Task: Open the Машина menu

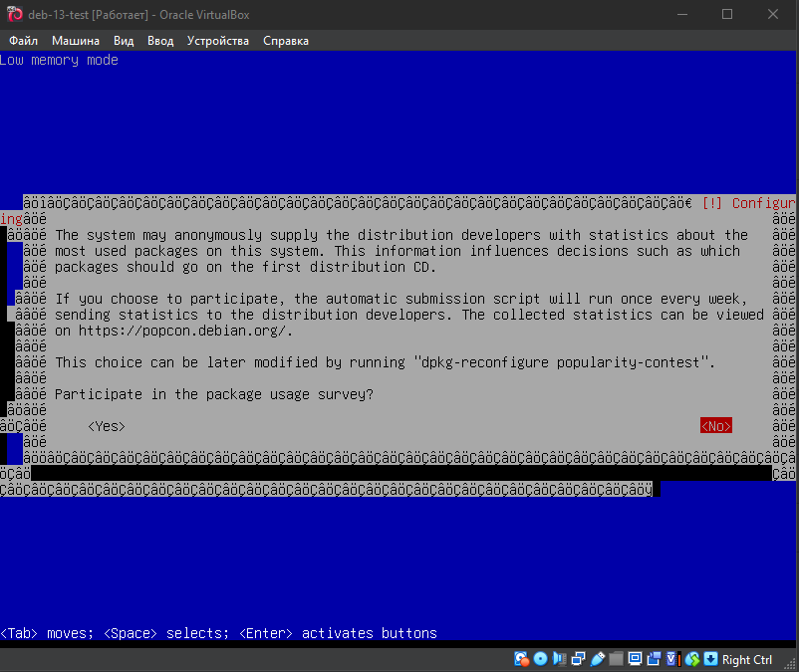Action: click(76, 41)
